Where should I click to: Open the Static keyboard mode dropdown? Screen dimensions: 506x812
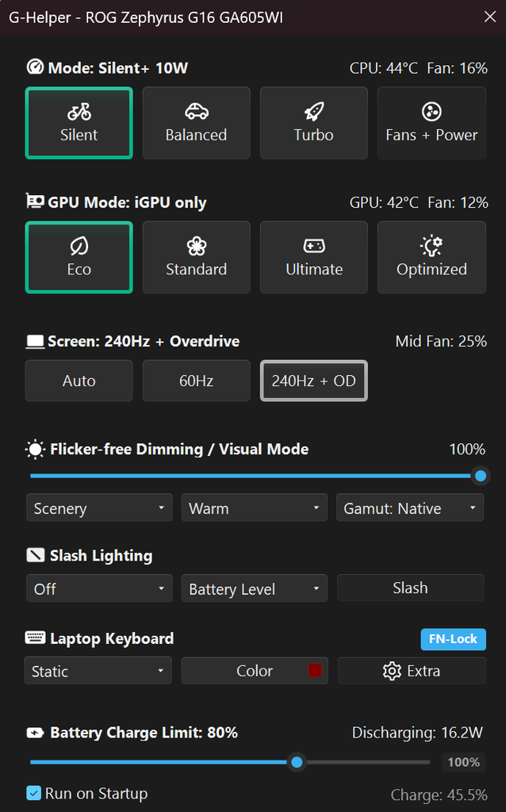tap(98, 671)
